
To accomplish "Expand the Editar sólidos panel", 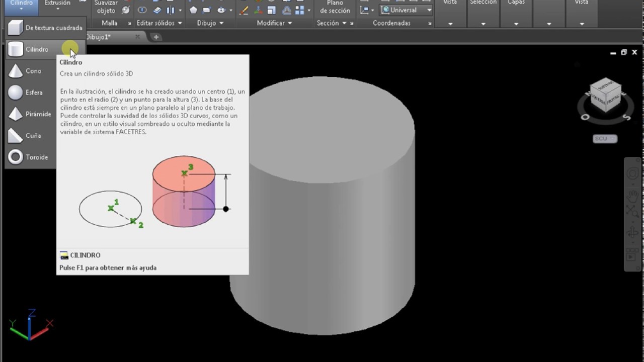I will pos(159,23).
